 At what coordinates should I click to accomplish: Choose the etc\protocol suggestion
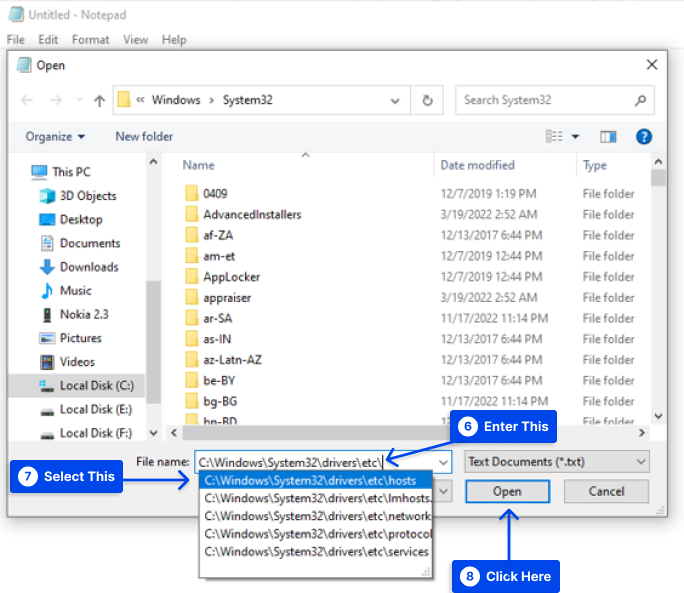pos(316,534)
